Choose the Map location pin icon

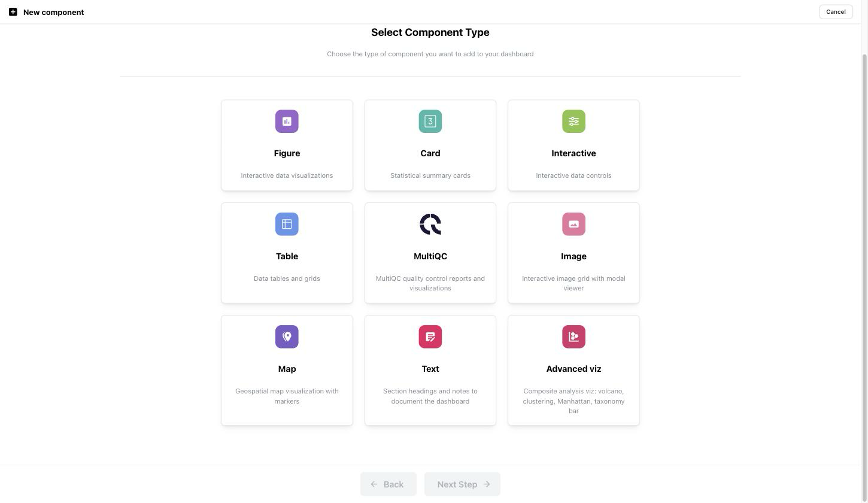(287, 337)
